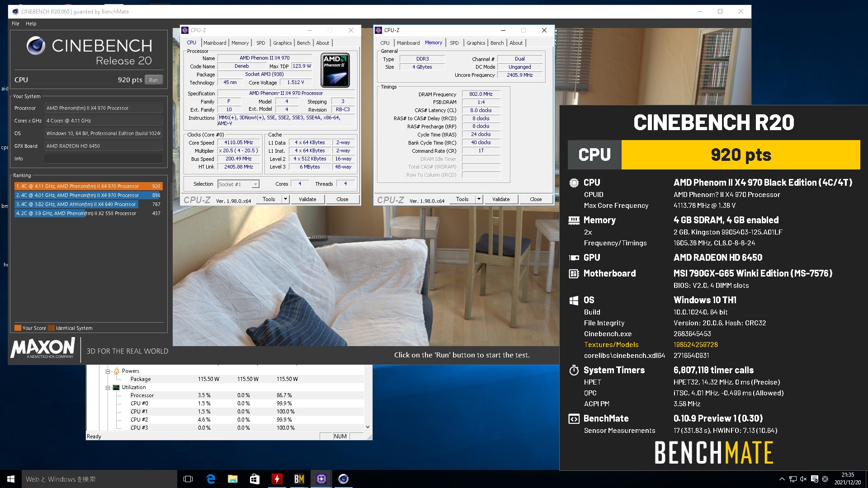Click the AMD Phenom II processor logo
This screenshot has width=868, height=488.
(335, 70)
